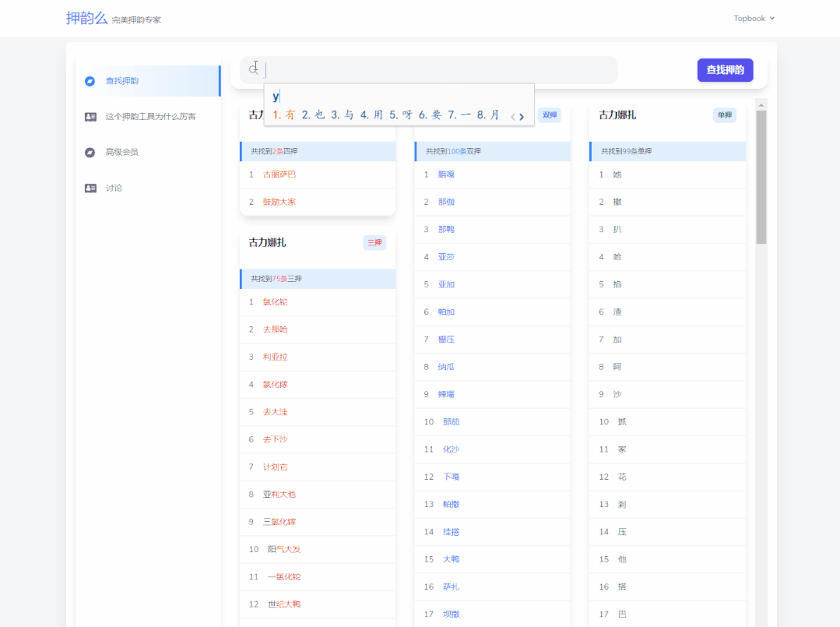
Task: Select triple-rhyme result 去那哈
Action: coord(276,329)
